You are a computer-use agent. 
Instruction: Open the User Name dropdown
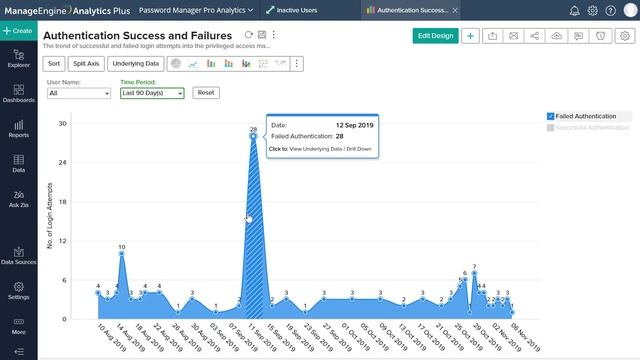point(78,93)
